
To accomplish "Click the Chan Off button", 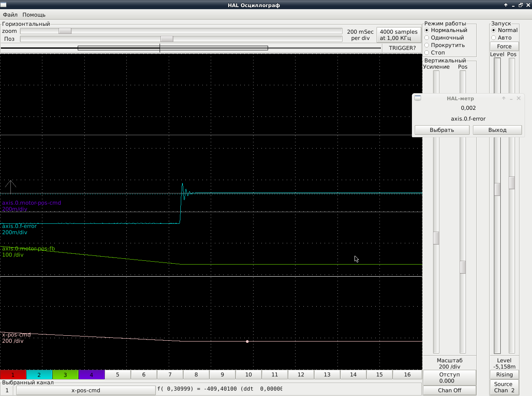I will click(x=450, y=390).
